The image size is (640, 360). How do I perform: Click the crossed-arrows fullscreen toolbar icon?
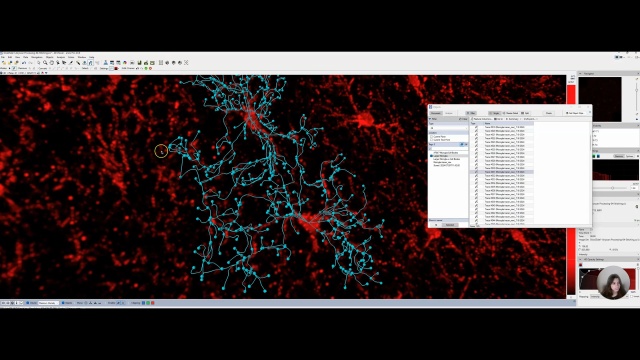coord(186,63)
